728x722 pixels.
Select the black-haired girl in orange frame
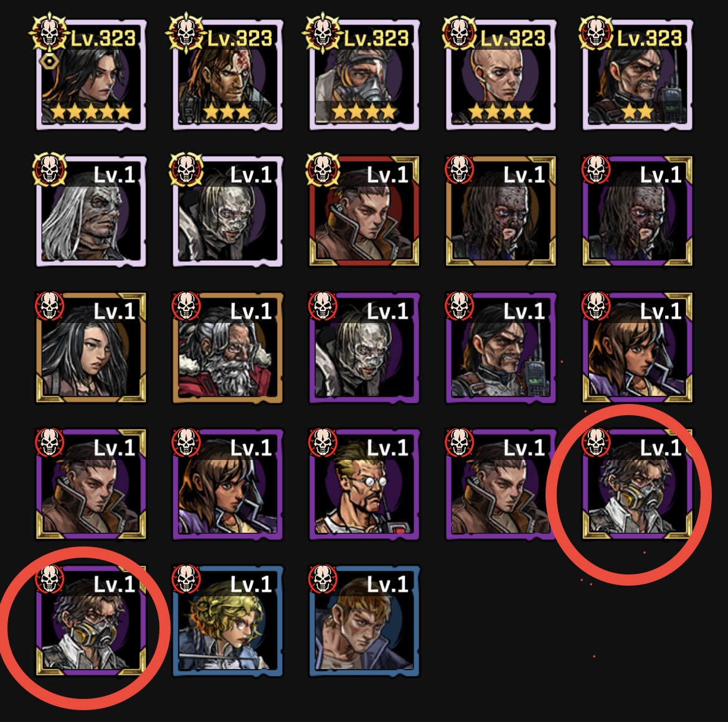91,347
